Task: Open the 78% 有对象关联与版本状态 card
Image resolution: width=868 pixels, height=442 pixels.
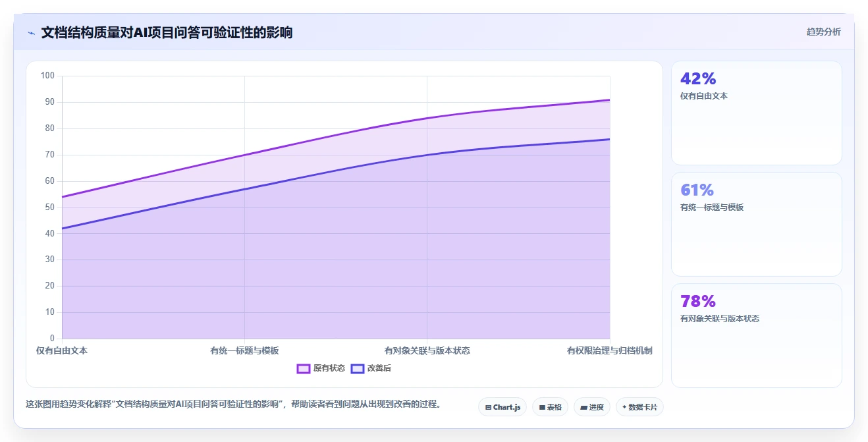Action: 756,335
